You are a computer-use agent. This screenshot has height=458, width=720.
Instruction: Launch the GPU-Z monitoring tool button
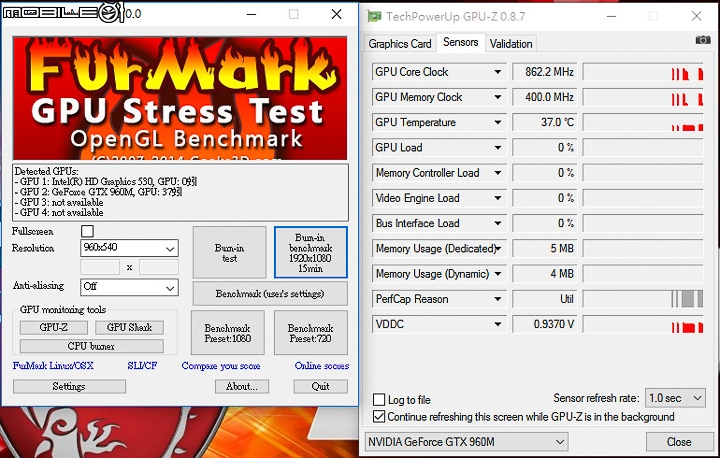[x=53, y=328]
